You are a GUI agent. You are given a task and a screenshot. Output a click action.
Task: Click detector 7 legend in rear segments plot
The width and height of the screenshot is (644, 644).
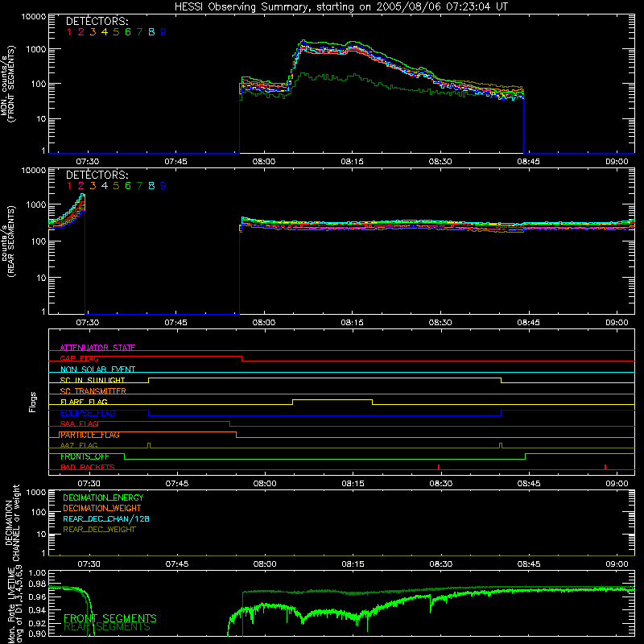click(x=139, y=186)
